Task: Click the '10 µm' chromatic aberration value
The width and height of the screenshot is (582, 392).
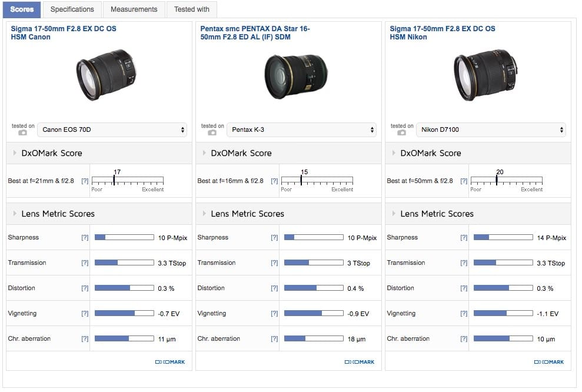Action: coord(546,339)
